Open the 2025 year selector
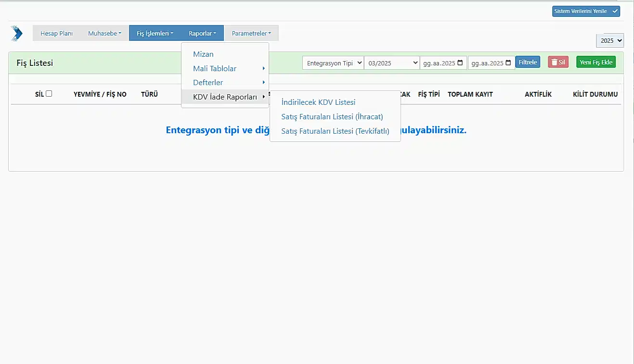Image resolution: width=634 pixels, height=364 pixels. click(x=609, y=41)
